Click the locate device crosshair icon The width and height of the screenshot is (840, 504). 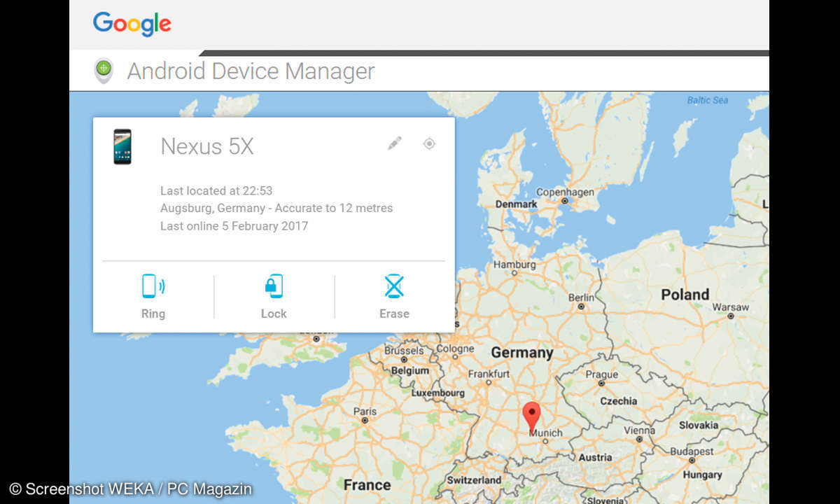(429, 143)
